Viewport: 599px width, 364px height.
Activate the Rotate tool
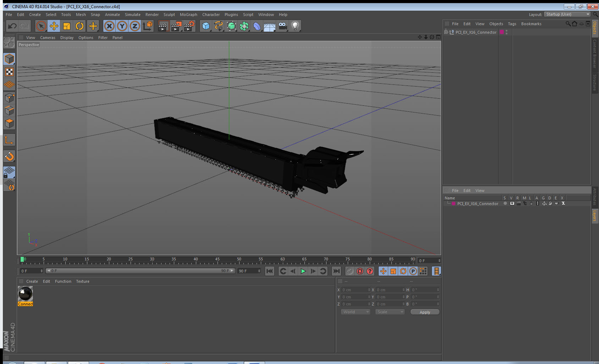(79, 26)
